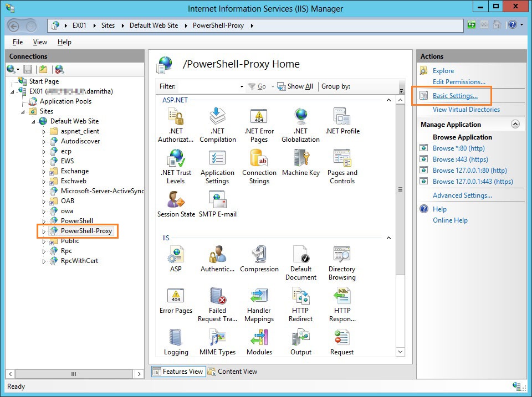Expand the aspnet_client tree node
This screenshot has width=532, height=397.
click(44, 132)
